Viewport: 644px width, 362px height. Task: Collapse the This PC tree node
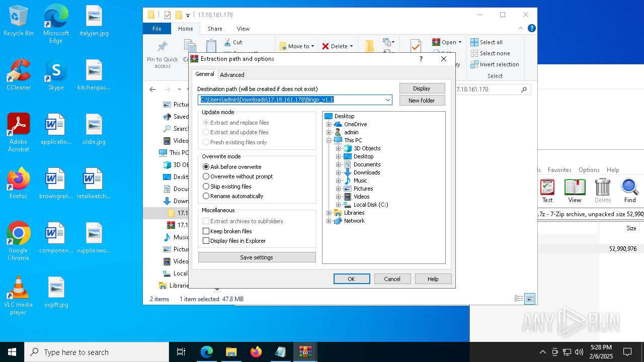point(329,140)
